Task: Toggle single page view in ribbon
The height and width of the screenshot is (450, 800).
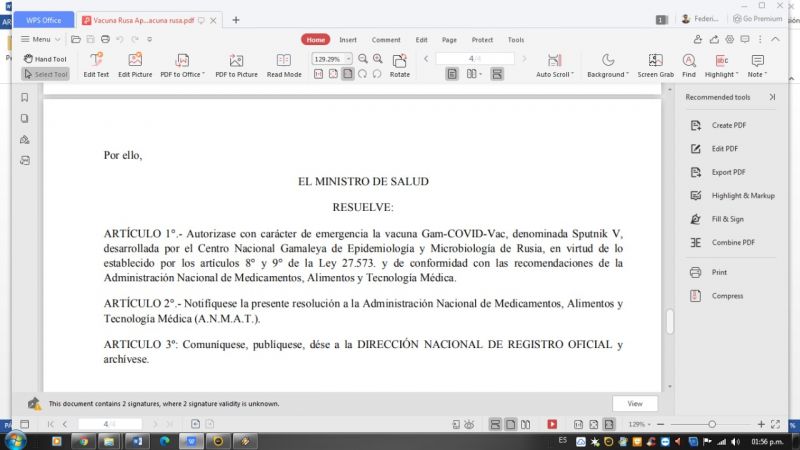Action: (452, 74)
